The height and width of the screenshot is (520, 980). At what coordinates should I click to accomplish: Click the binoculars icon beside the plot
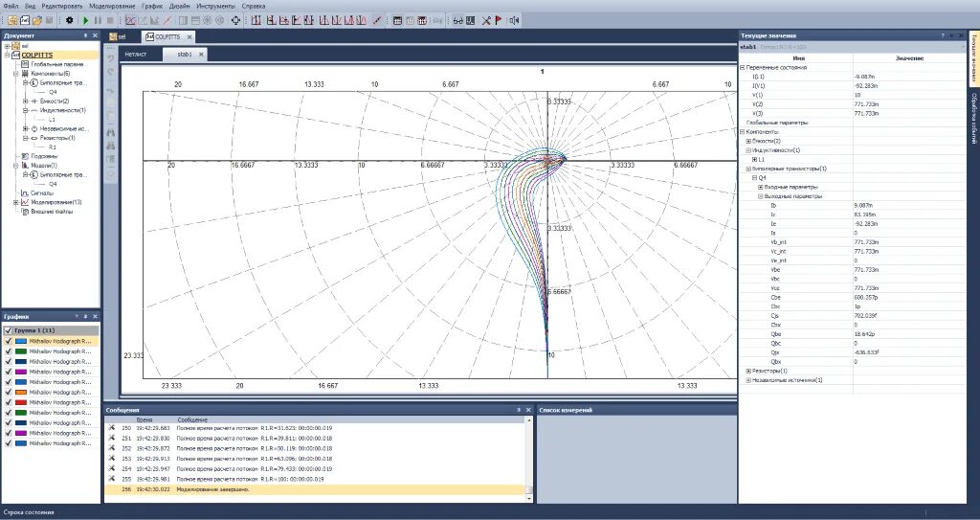[111, 133]
